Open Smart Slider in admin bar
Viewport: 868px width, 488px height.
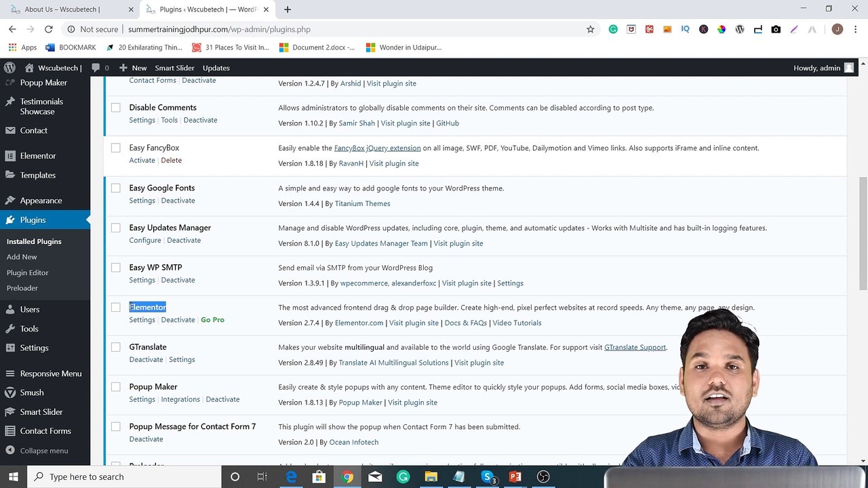[x=174, y=68]
